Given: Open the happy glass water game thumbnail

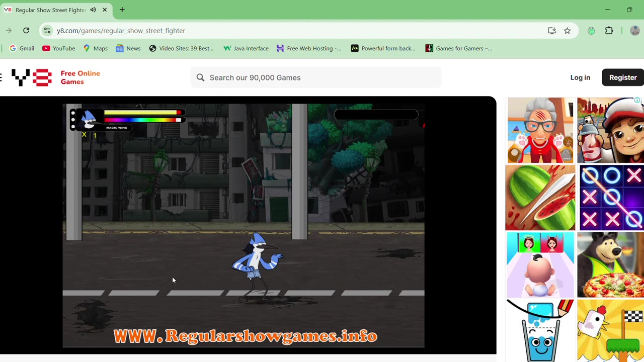Looking at the screenshot, I should click(540, 330).
